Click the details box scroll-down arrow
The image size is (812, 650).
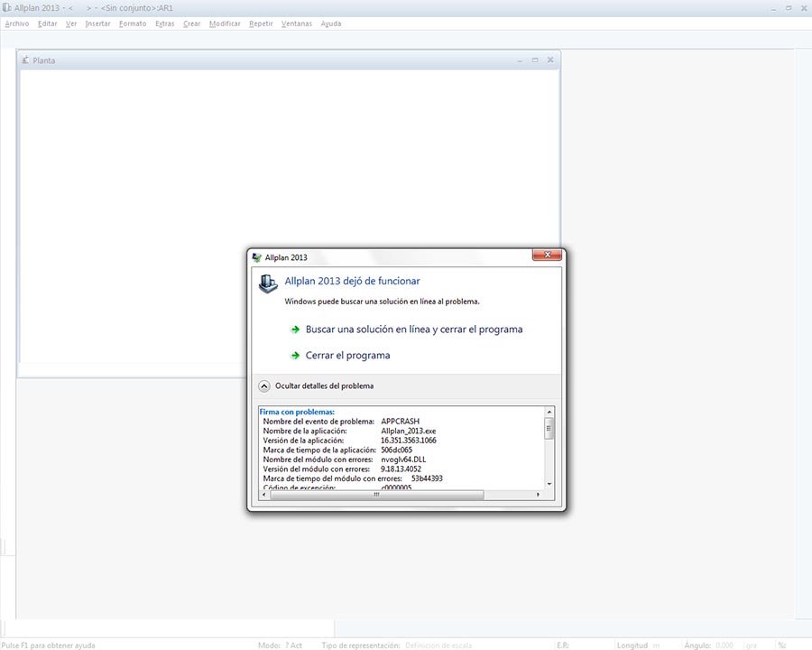549,484
